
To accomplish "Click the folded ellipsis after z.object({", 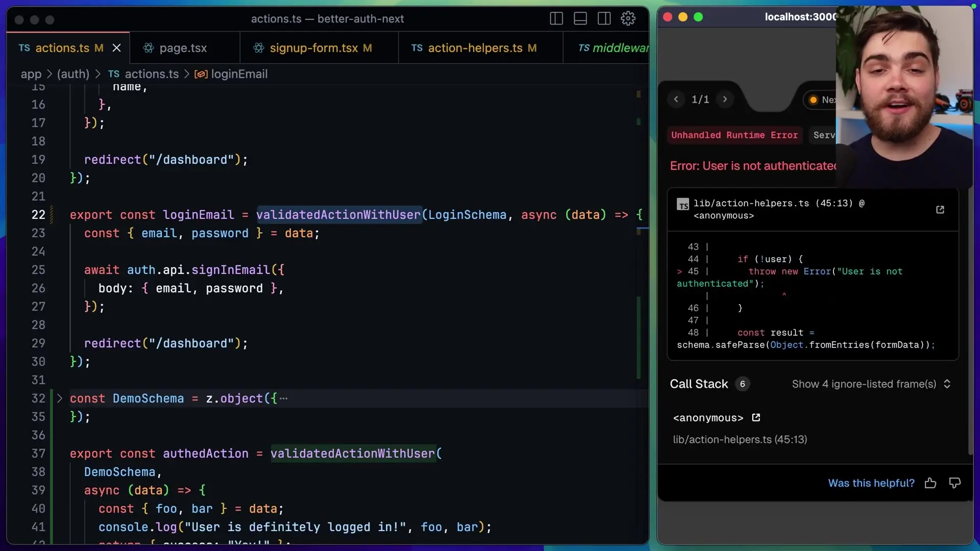I will [284, 398].
